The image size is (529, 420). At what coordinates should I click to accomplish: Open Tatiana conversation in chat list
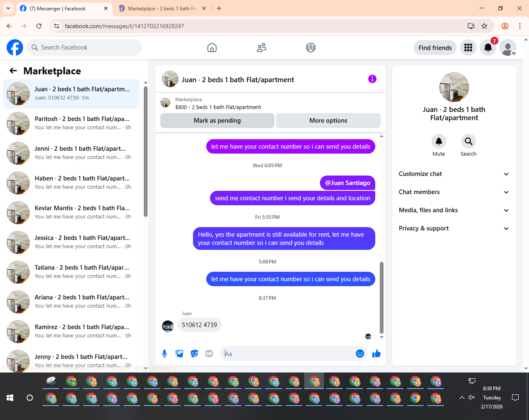coord(71,272)
